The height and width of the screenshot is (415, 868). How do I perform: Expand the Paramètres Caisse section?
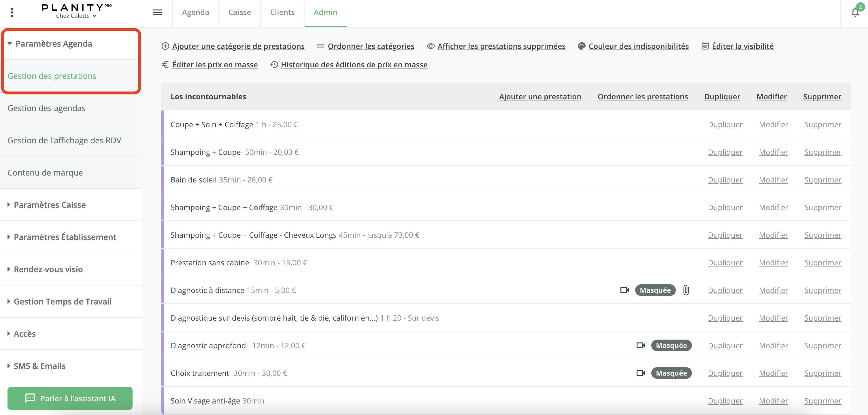pos(50,205)
